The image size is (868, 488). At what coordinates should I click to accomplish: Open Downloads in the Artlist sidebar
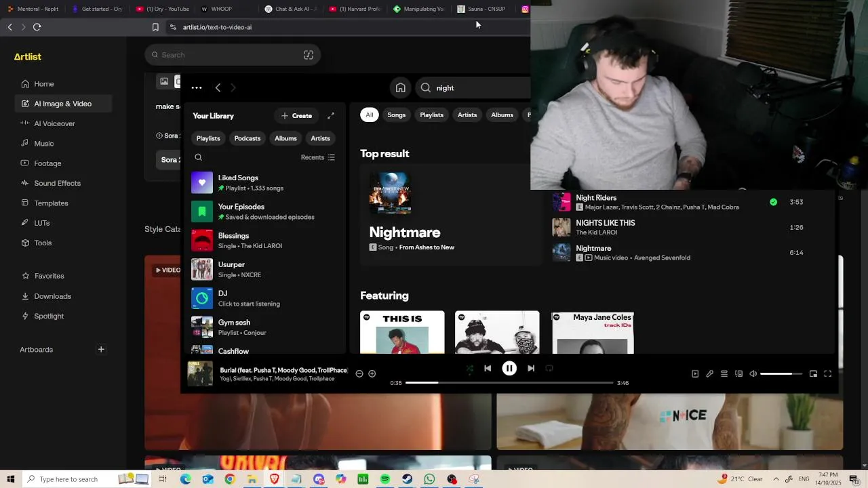(53, 296)
